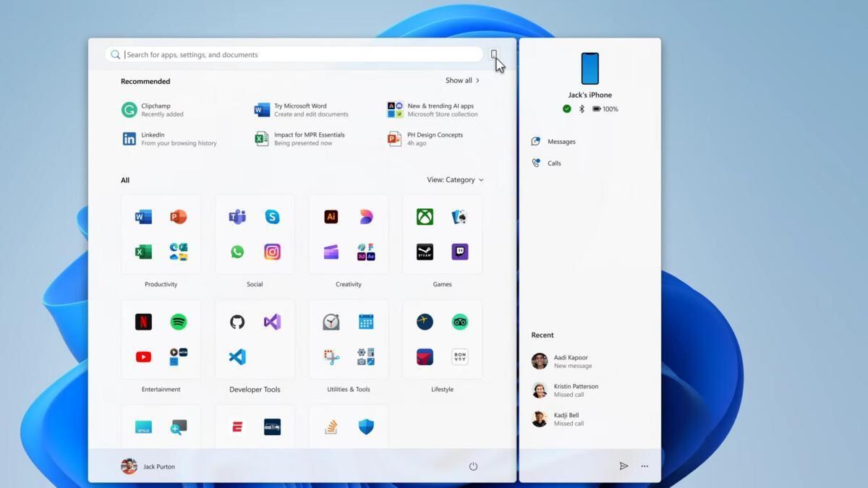Open the Seahawks app icon in bottom row

272,427
